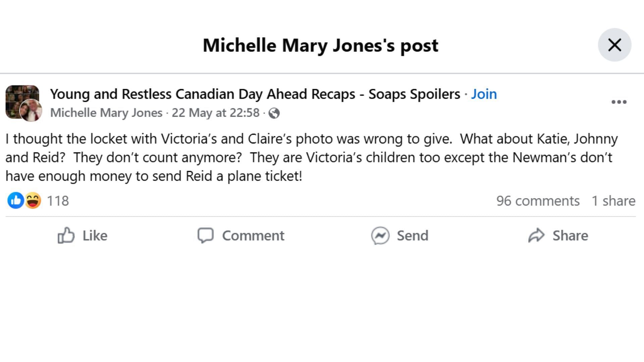
Task: Like the post with the thumb icon
Action: (66, 235)
